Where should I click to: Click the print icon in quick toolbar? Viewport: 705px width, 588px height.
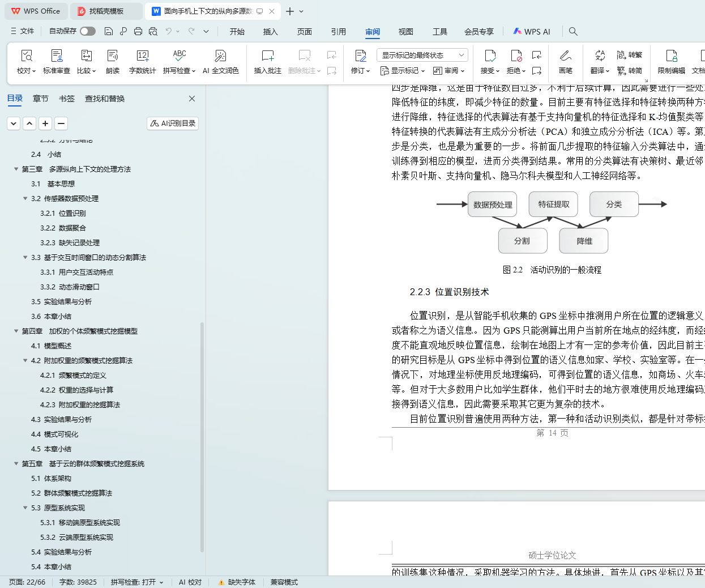click(x=138, y=31)
